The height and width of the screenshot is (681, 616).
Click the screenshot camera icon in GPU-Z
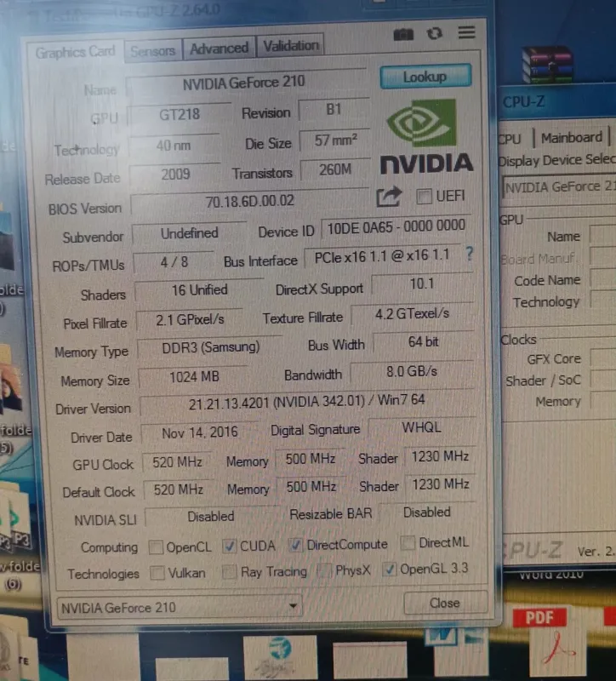(x=403, y=34)
